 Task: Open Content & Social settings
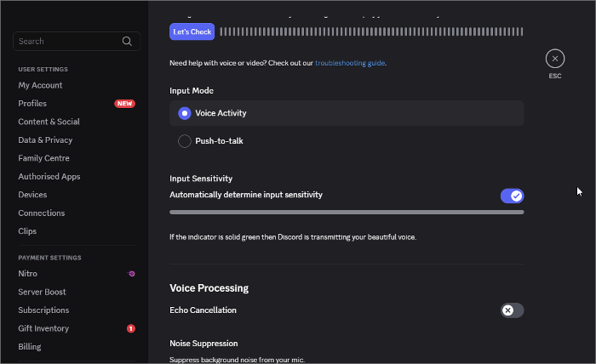[49, 122]
